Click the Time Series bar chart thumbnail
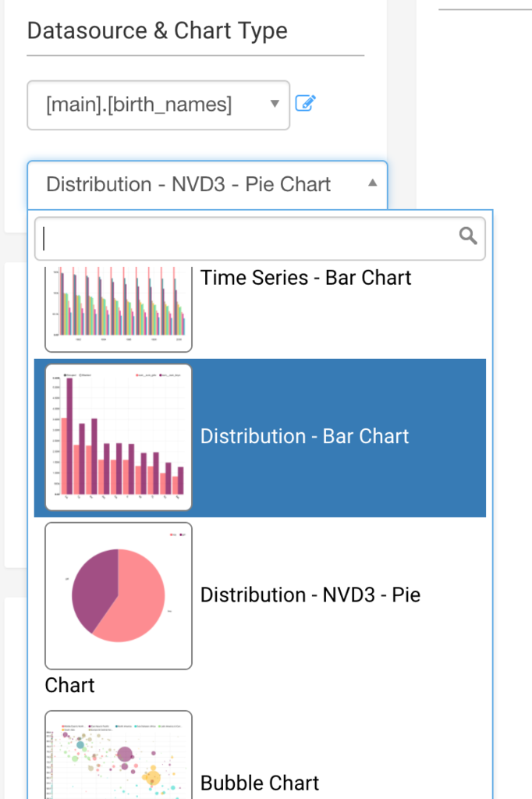This screenshot has height=799, width=532. click(119, 309)
